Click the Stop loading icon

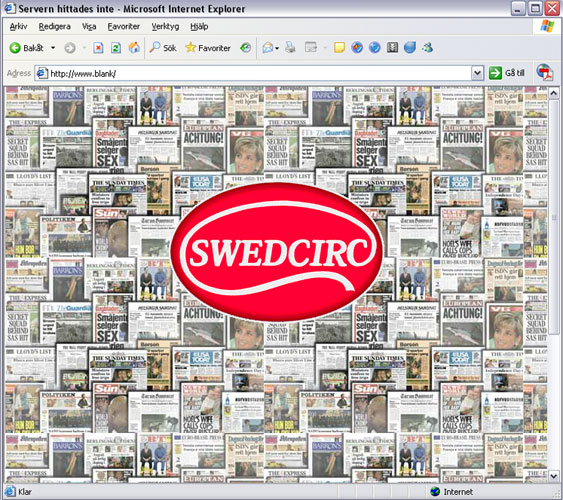(98, 48)
